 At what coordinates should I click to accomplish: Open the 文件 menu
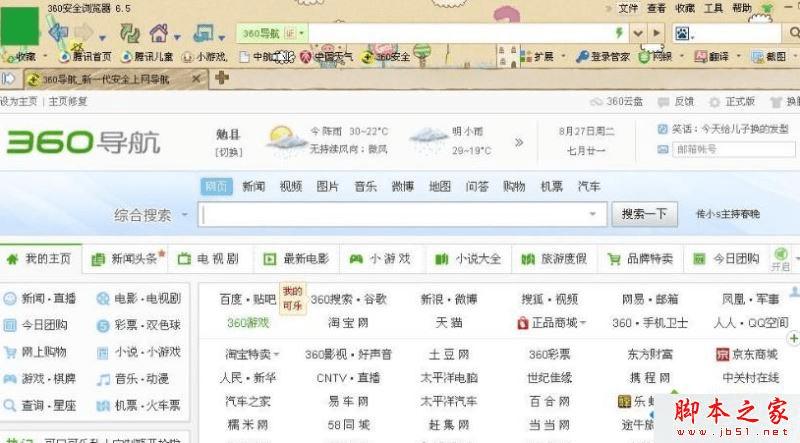pyautogui.click(x=628, y=8)
